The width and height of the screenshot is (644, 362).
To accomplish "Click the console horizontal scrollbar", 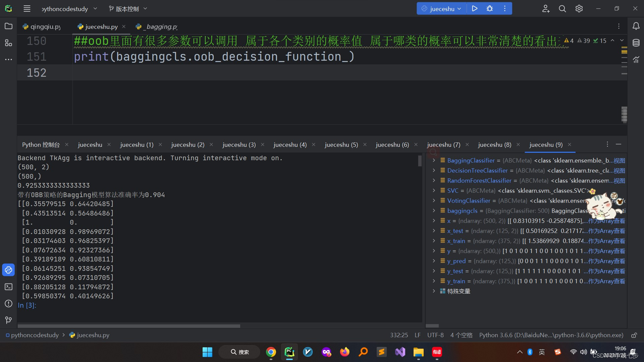I will [x=129, y=326].
